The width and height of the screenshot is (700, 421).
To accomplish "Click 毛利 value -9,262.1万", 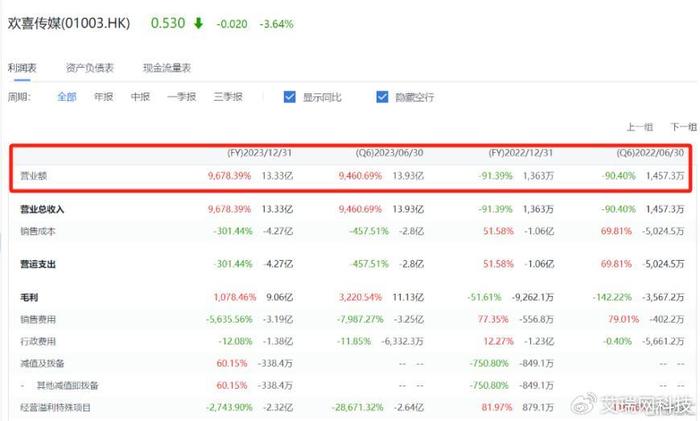I will pyautogui.click(x=533, y=297).
